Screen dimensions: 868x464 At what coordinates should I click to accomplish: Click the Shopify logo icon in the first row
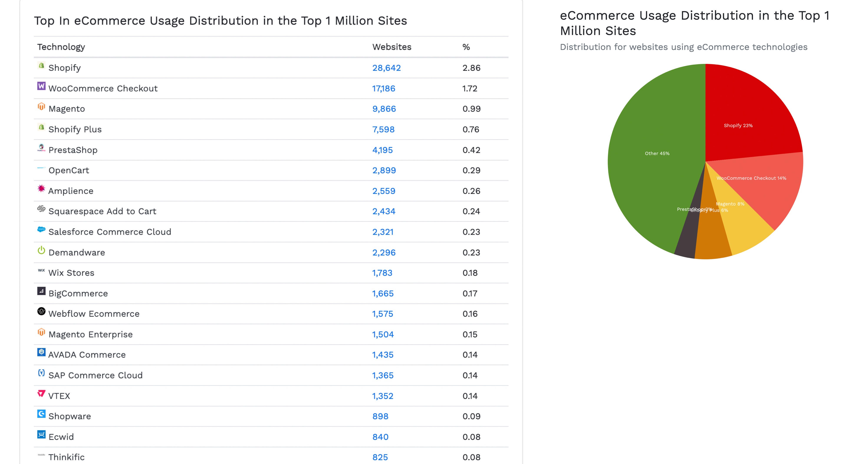tap(41, 65)
